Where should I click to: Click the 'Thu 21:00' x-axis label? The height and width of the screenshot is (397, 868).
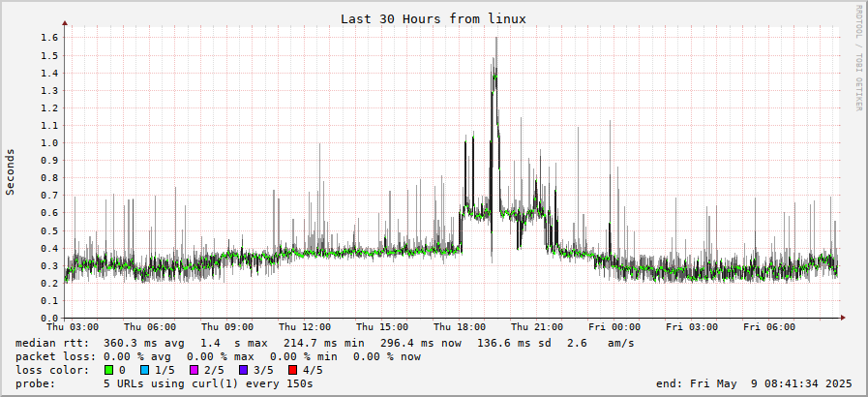tap(537, 327)
